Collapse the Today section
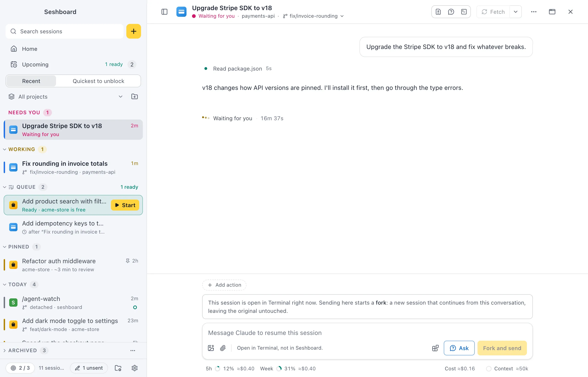The image size is (588, 377). pyautogui.click(x=5, y=284)
